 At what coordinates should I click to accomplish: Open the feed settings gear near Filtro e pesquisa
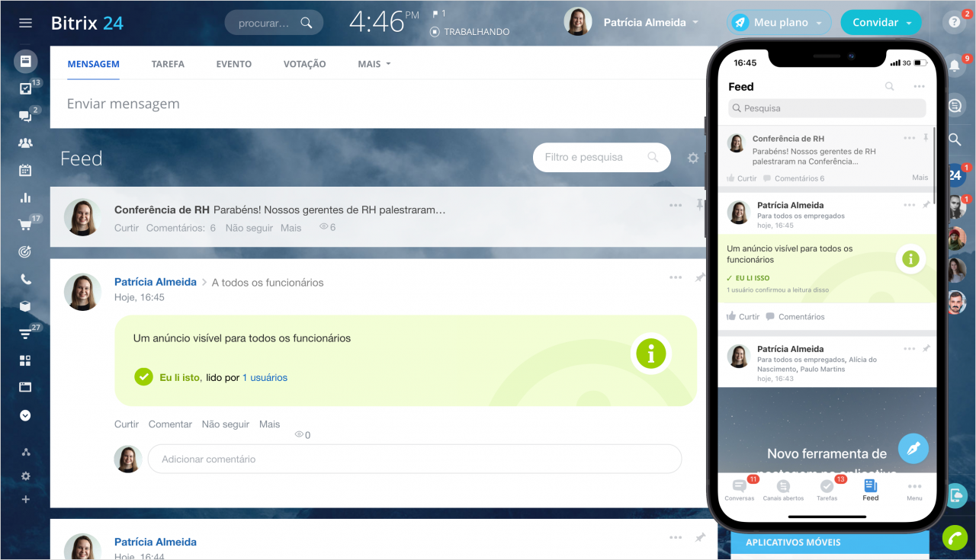click(692, 158)
